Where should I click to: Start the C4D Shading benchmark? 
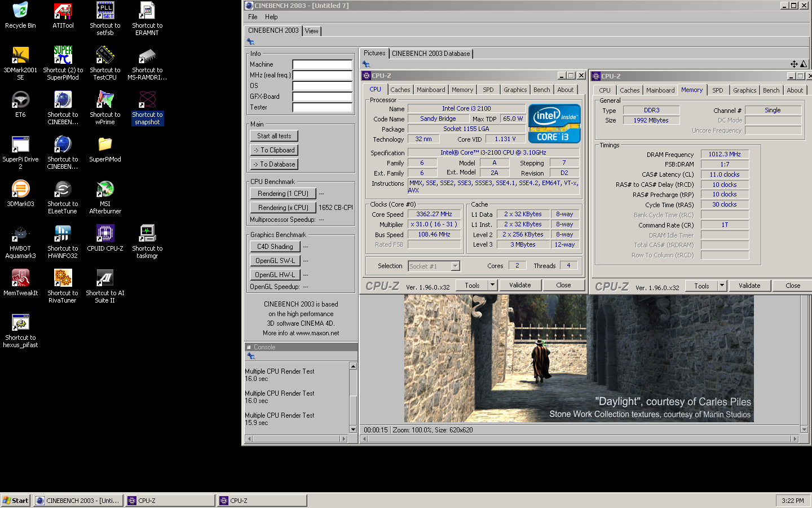(x=275, y=247)
